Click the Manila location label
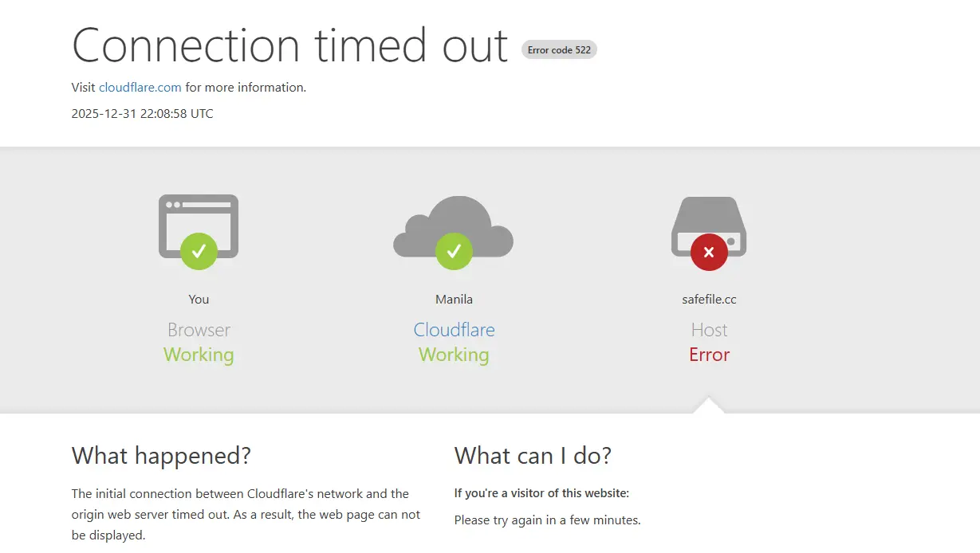This screenshot has width=980, height=553. [454, 300]
